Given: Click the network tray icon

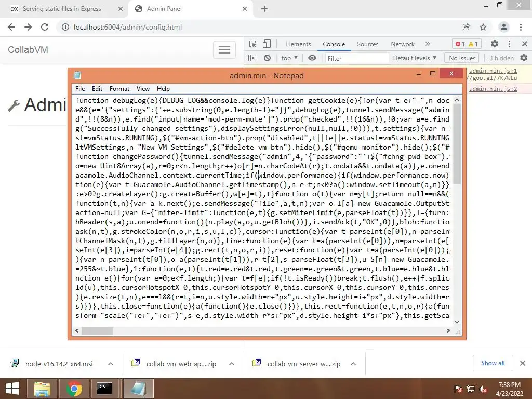Looking at the screenshot, I should click(471, 389).
